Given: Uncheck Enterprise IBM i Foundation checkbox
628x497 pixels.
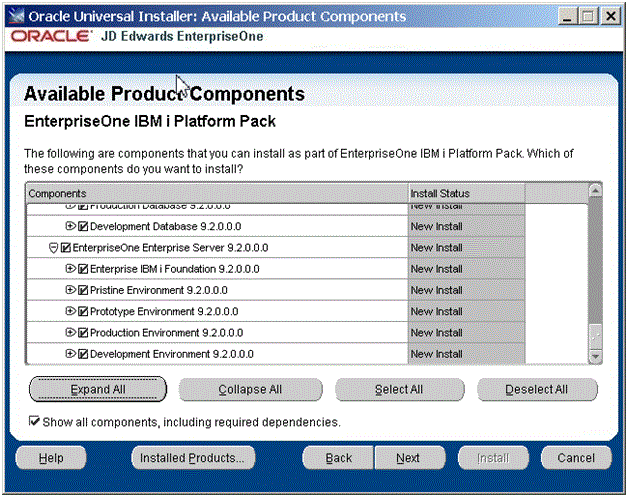Looking at the screenshot, I should [83, 269].
